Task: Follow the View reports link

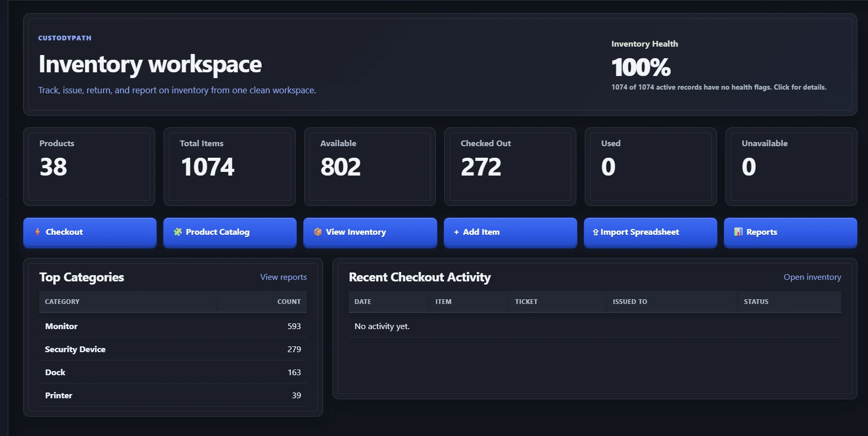Action: (283, 277)
